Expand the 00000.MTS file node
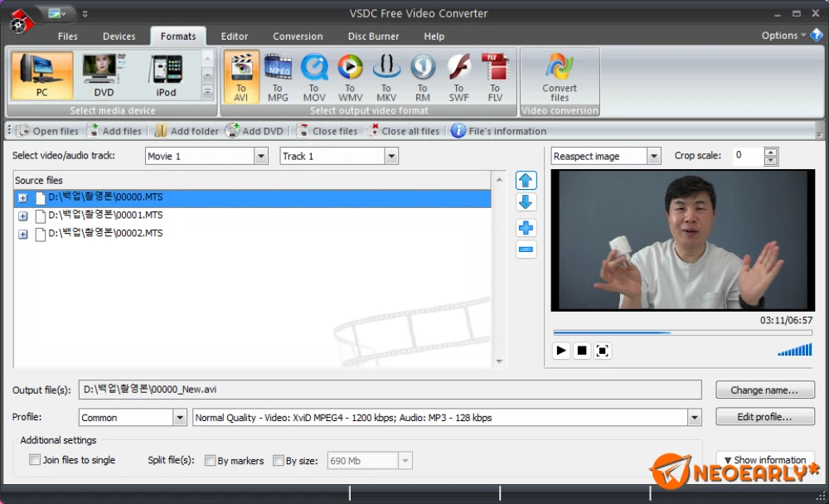 pyautogui.click(x=22, y=198)
